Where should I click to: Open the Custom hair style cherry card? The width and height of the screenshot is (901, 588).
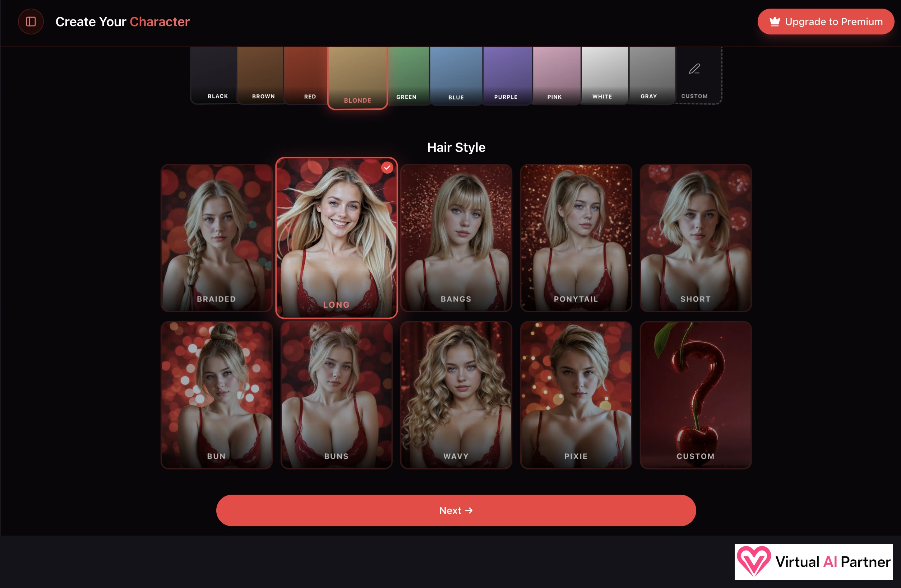[x=696, y=395]
